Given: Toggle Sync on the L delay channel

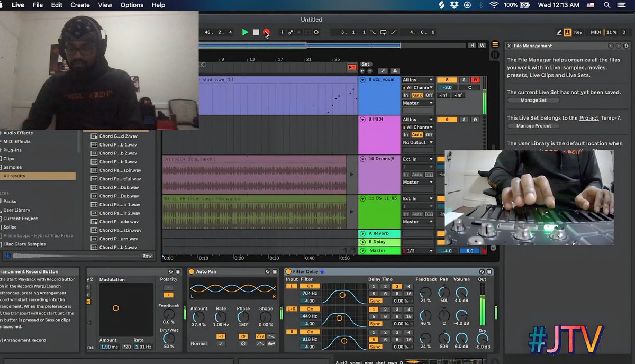Looking at the screenshot, I should pyautogui.click(x=375, y=301).
